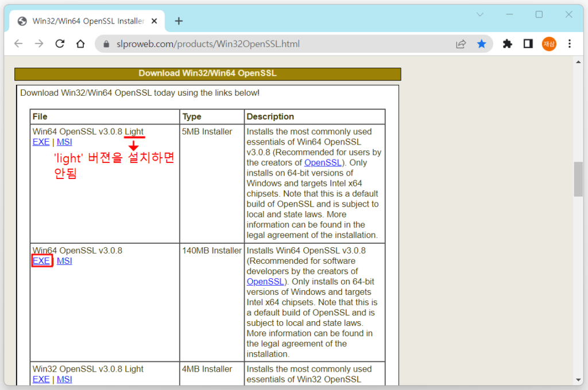588x390 pixels.
Task: Select the Win32/Win64 OpenSSL Installer tab
Action: pyautogui.click(x=87, y=21)
